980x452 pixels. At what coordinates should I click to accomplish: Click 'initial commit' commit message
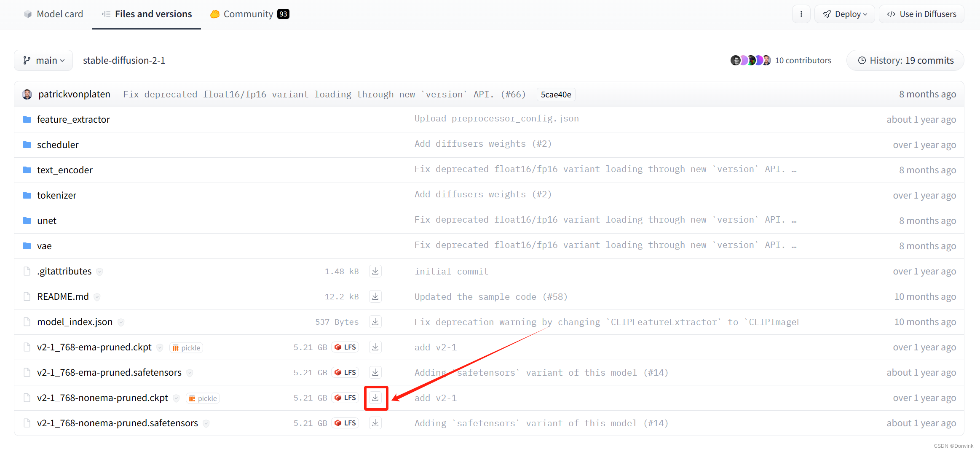452,272
